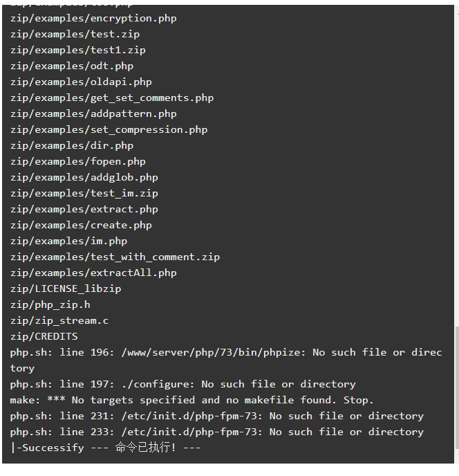Click the Successify 命令已执行 status line
The image size is (459, 476).
(x=105, y=448)
